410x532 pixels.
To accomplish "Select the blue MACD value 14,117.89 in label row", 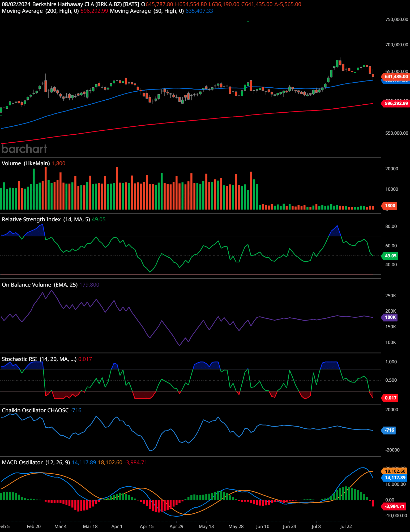I will coord(84,462).
